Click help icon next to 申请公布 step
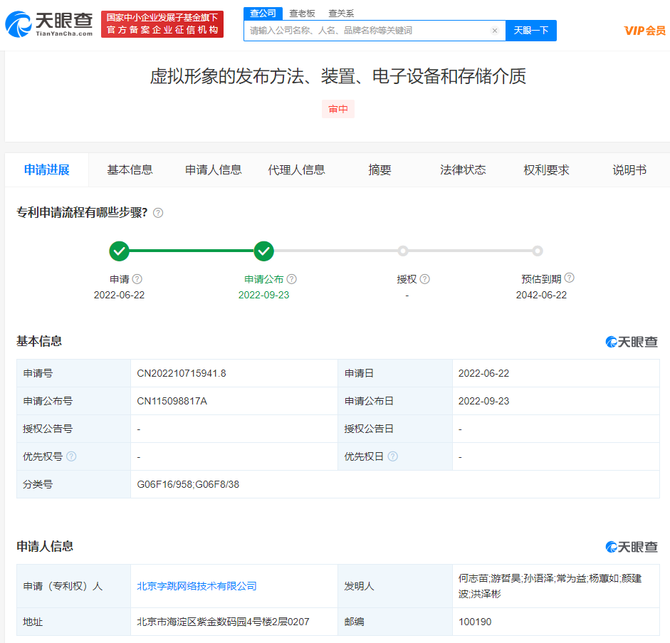 tap(291, 279)
